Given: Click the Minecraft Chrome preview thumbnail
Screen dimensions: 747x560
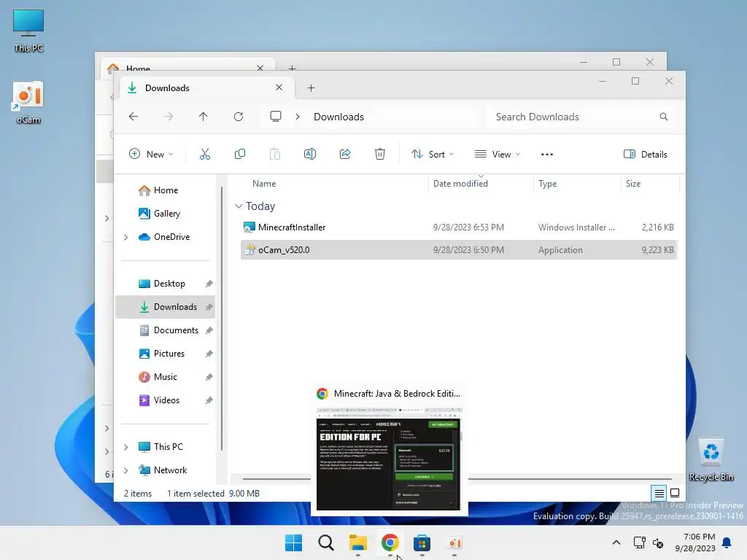Looking at the screenshot, I should click(389, 459).
